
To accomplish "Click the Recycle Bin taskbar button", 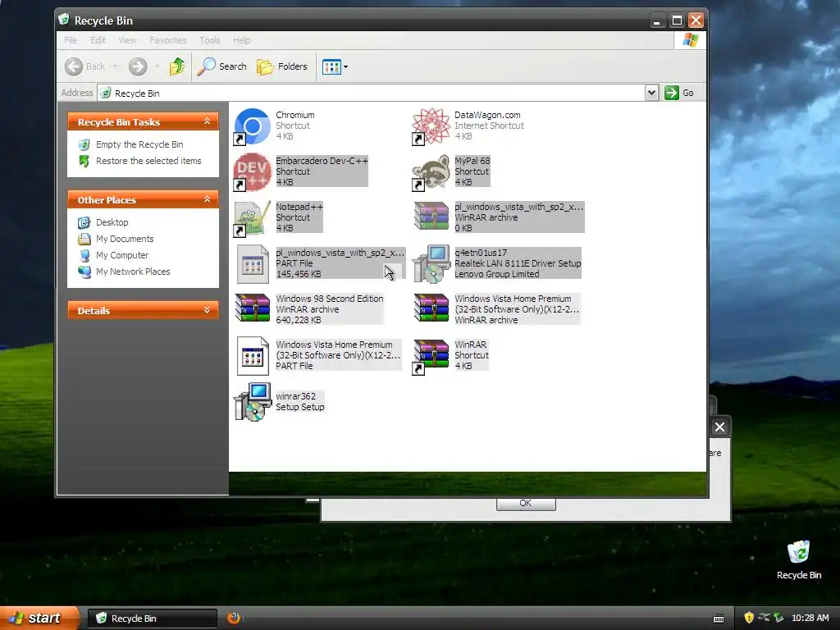I will [x=152, y=619].
